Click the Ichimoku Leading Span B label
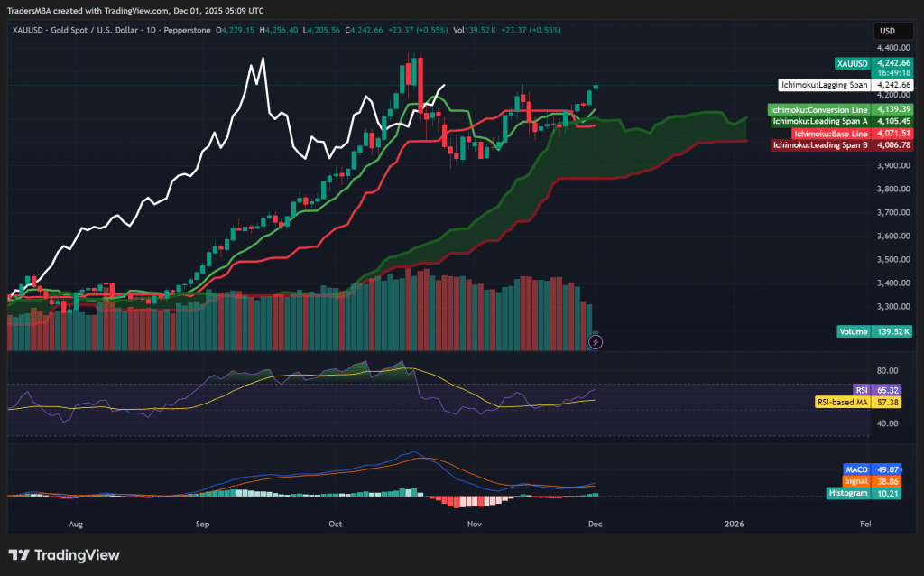 click(820, 144)
